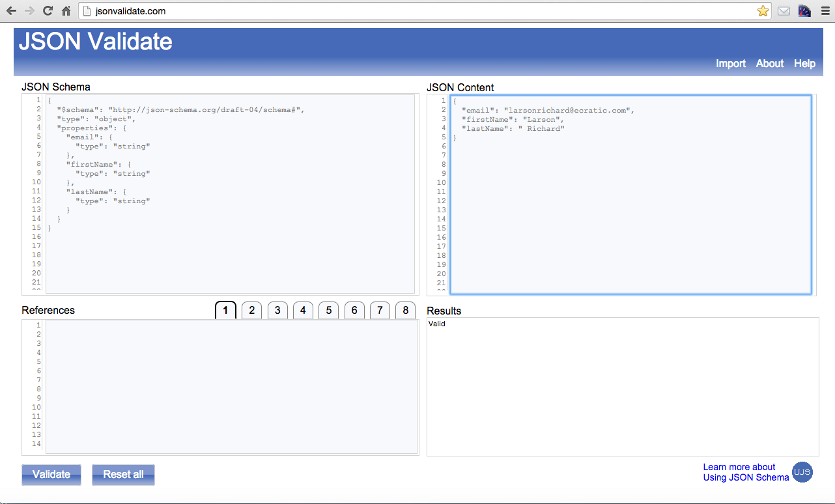Screen dimensions: 835x504
Task: Select References tab 8
Action: [x=405, y=310]
